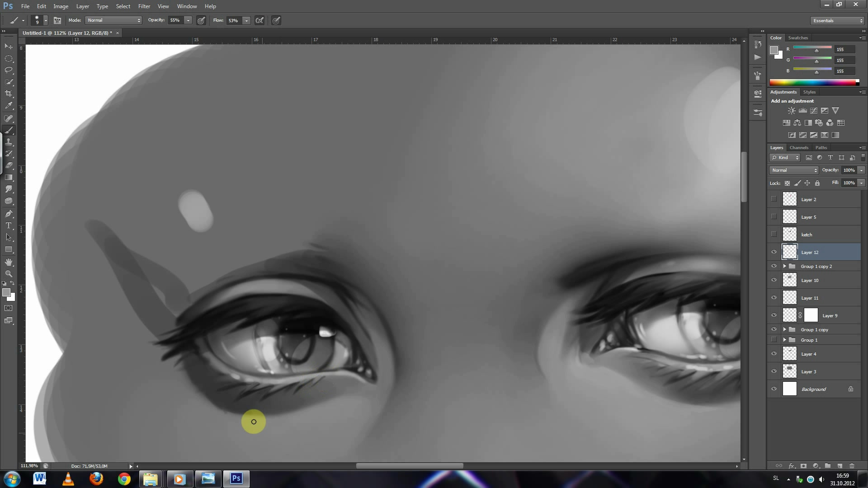Expand Group 1 copy 2 folder
The height and width of the screenshot is (488, 868).
pyautogui.click(x=785, y=266)
